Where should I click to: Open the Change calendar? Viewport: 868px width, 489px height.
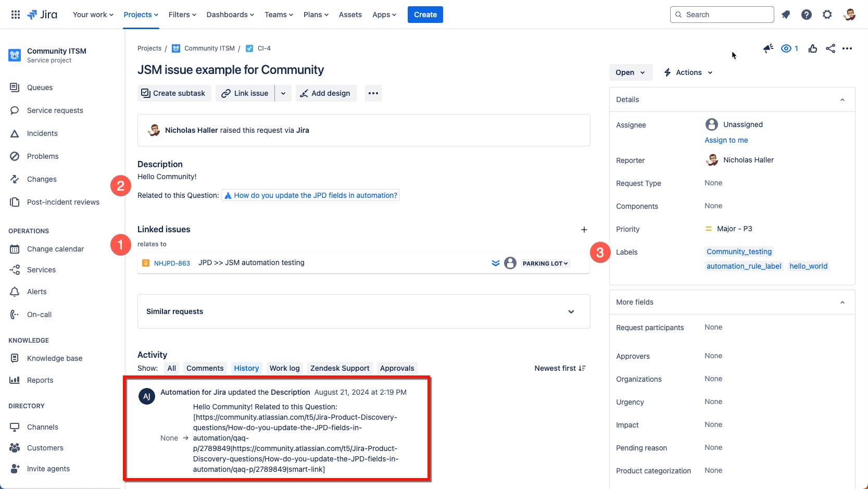point(55,248)
